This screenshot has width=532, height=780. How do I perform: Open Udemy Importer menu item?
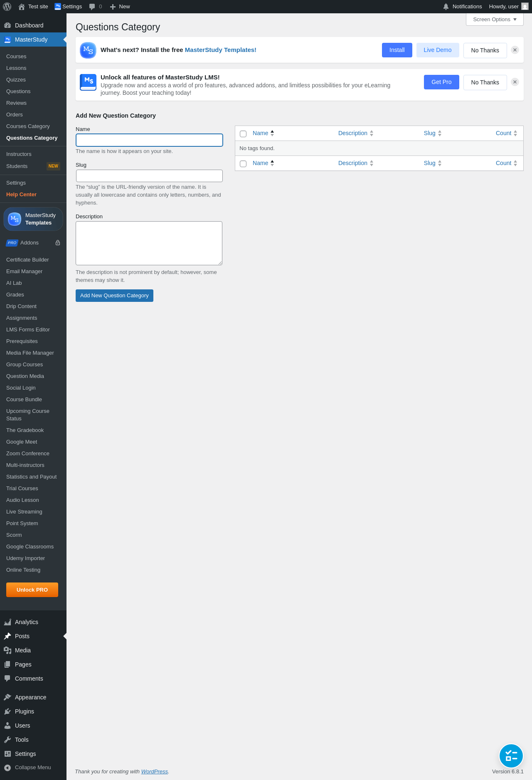(x=25, y=558)
